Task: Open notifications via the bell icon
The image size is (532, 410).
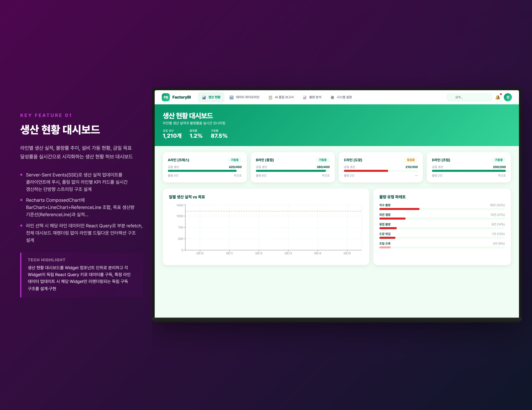Action: [497, 98]
